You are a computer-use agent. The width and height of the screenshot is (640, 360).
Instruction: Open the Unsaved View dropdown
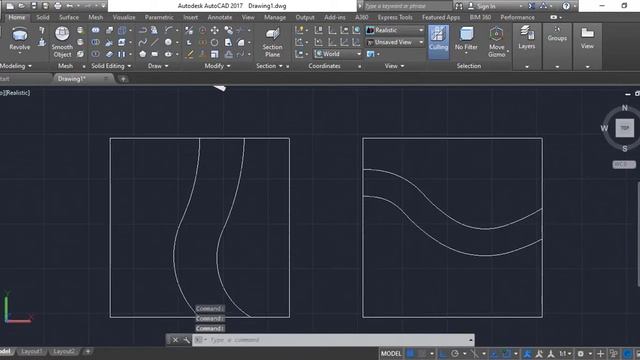[x=395, y=42]
